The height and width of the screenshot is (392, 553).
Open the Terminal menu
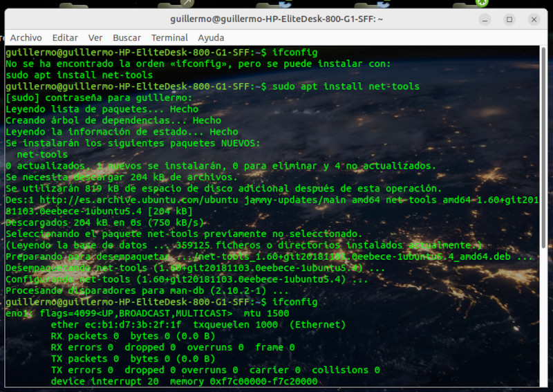tap(169, 37)
